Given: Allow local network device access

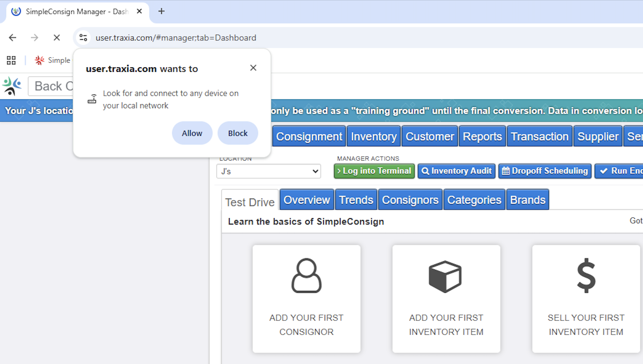Looking at the screenshot, I should tap(192, 133).
